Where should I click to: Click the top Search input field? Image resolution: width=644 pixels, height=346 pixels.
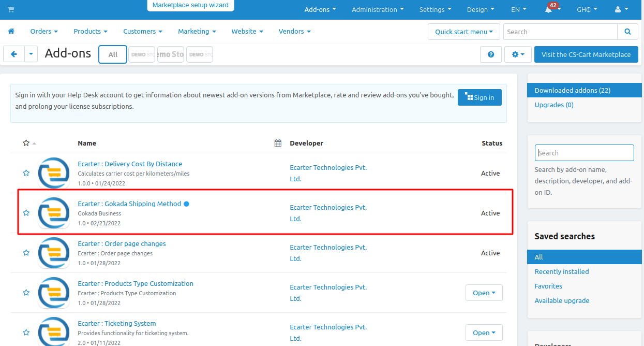(x=560, y=32)
